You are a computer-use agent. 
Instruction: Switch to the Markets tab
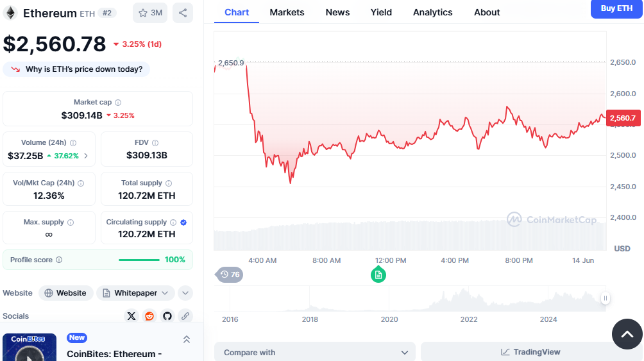point(287,12)
